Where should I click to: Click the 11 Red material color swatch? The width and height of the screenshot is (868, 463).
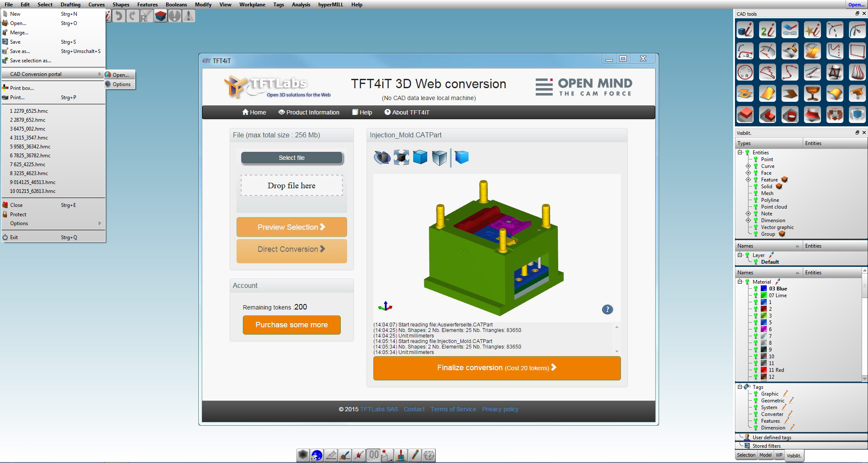tap(764, 370)
